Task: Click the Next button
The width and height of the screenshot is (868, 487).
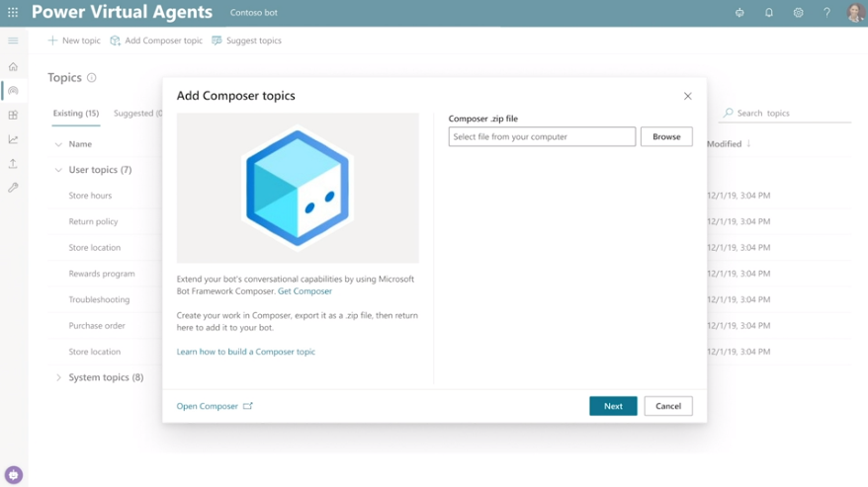Action: pos(613,406)
